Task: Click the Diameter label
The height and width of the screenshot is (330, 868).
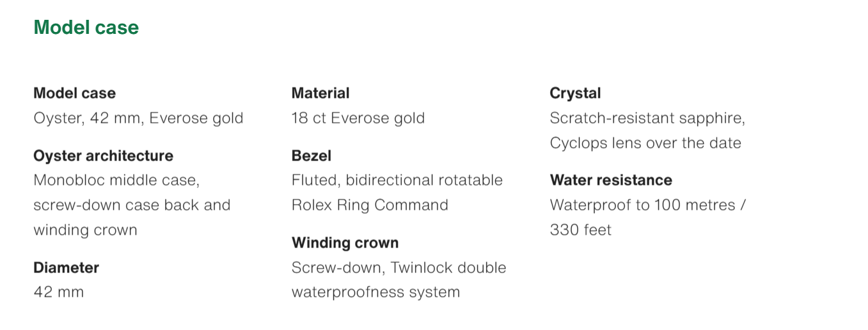Action: (66, 267)
